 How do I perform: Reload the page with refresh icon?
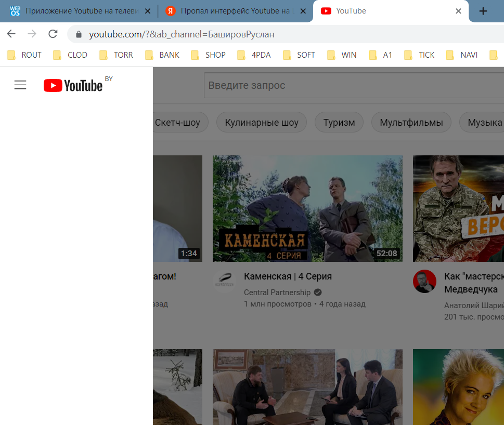tap(53, 34)
